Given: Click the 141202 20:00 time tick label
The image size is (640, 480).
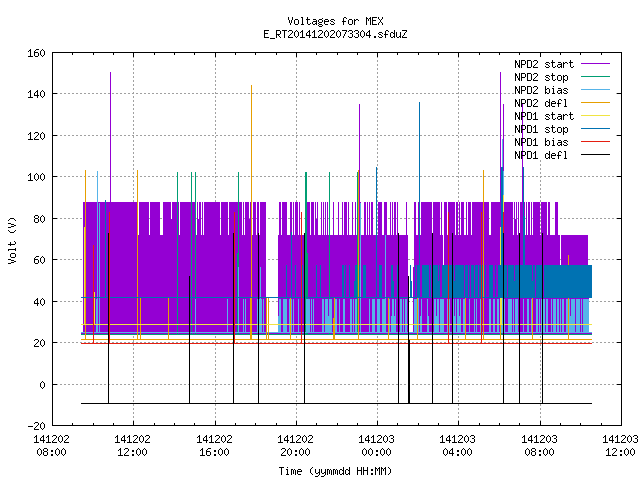Looking at the screenshot, I should [295, 446].
